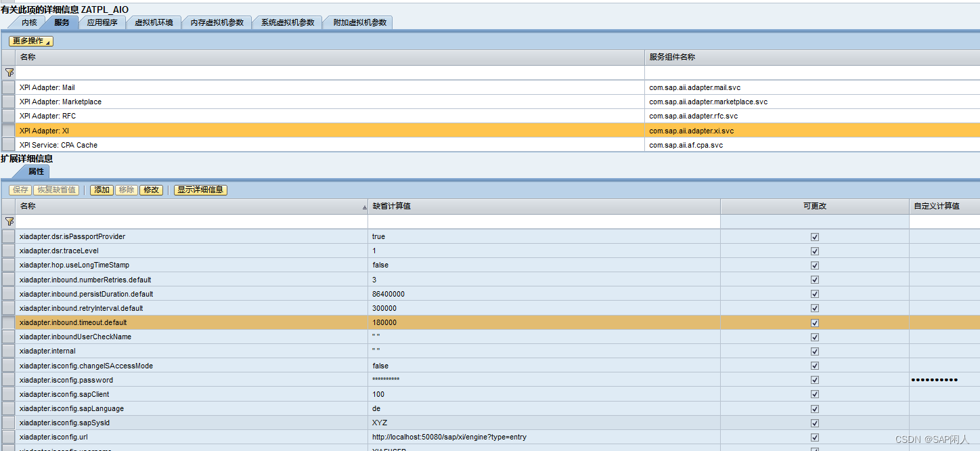Select the 服务 tab
Viewport: 980px width, 451px height.
tap(62, 22)
